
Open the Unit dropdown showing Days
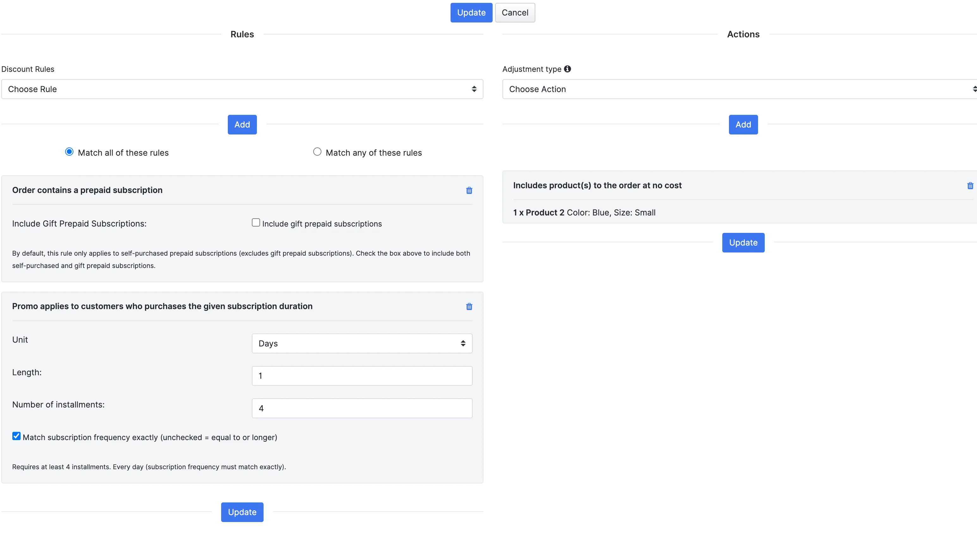(362, 344)
